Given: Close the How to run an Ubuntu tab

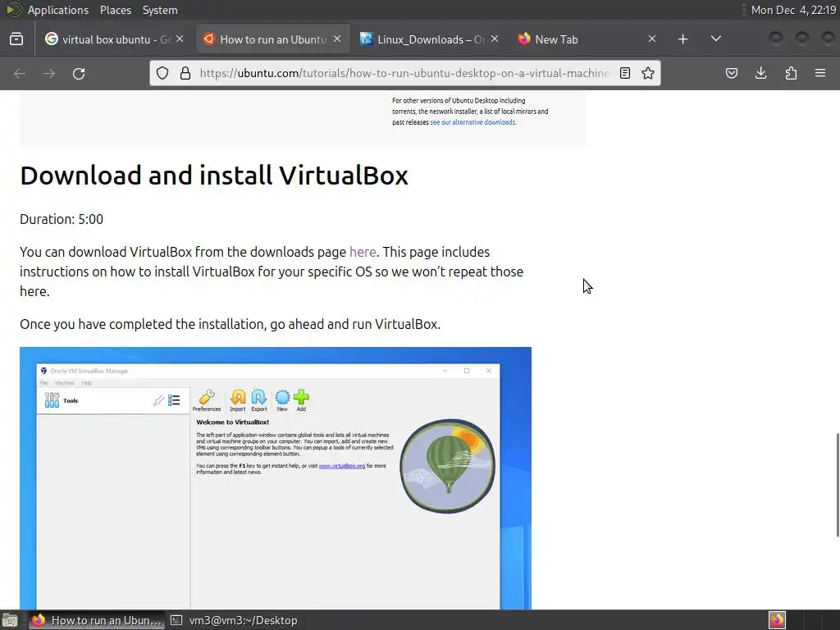Looking at the screenshot, I should coord(337,39).
